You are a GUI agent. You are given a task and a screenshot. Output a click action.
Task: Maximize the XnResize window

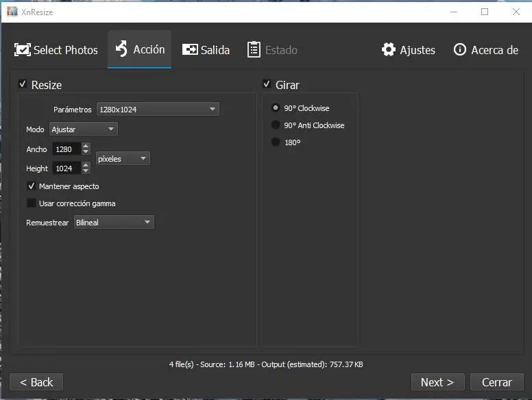click(485, 12)
